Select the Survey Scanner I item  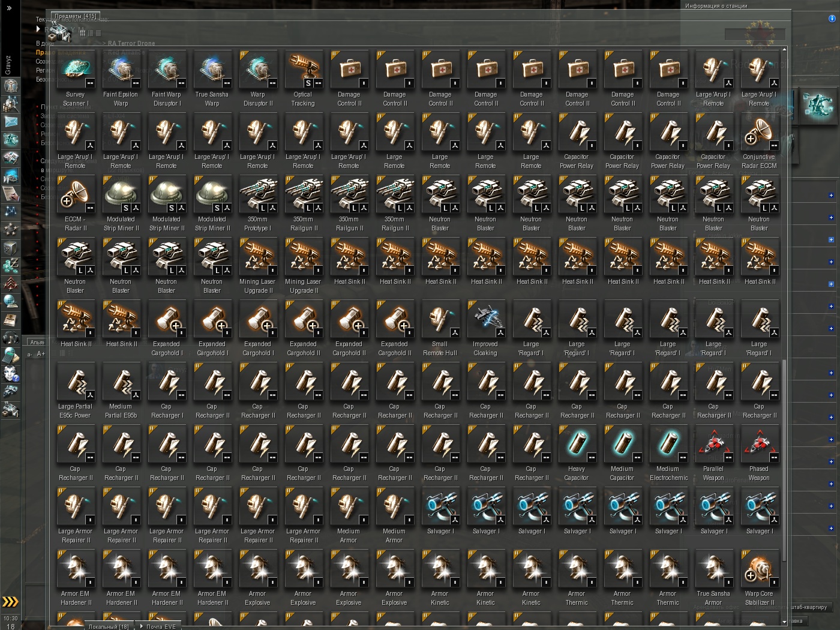(75, 79)
